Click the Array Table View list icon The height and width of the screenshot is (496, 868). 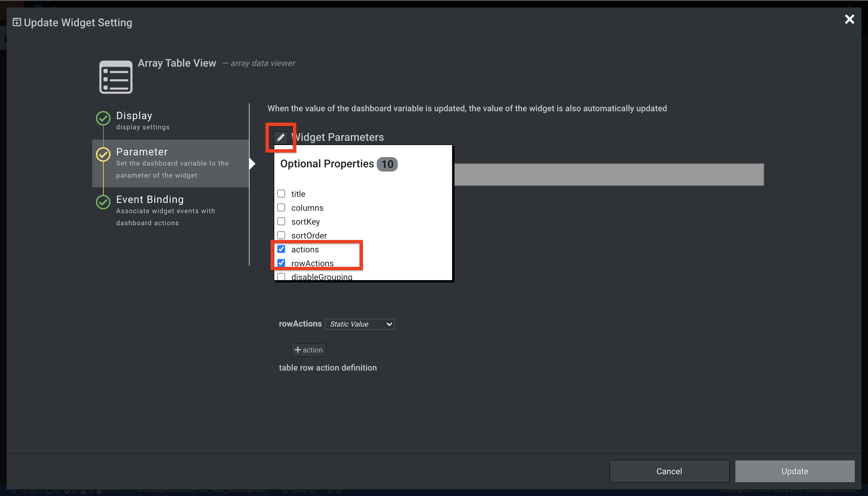pos(116,77)
